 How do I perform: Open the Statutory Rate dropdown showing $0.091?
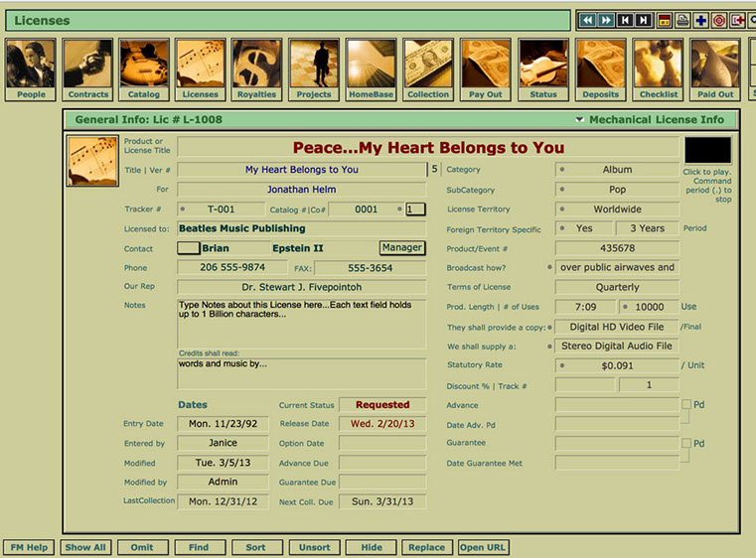pos(617,365)
